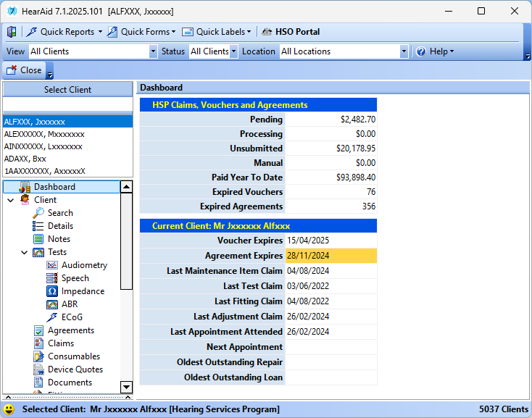Open Claims in the navigation tree
Image resolution: width=532 pixels, height=418 pixels.
pyautogui.click(x=60, y=343)
